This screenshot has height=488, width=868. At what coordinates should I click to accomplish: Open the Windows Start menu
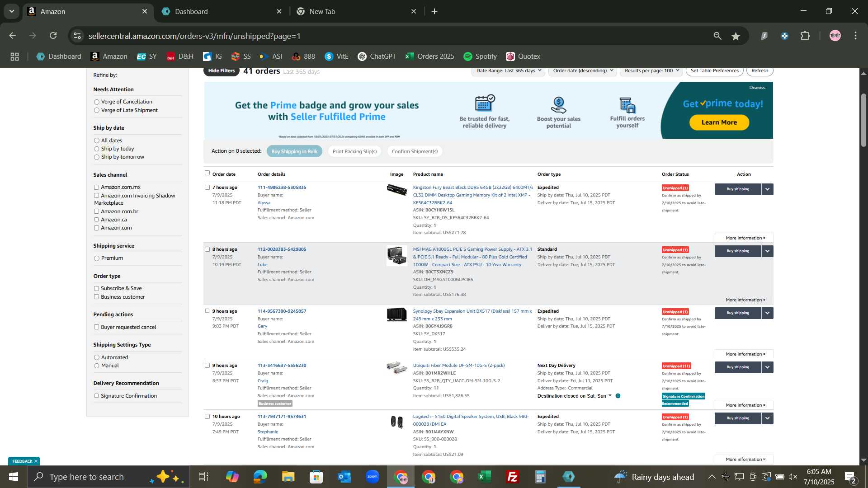tap(14, 477)
